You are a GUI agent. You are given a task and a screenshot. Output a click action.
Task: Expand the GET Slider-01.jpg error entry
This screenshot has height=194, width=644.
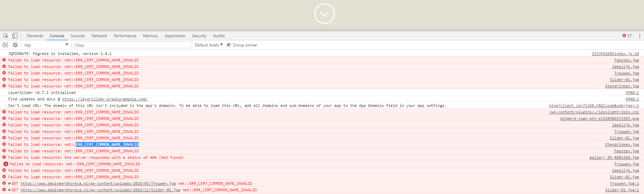tap(10, 190)
